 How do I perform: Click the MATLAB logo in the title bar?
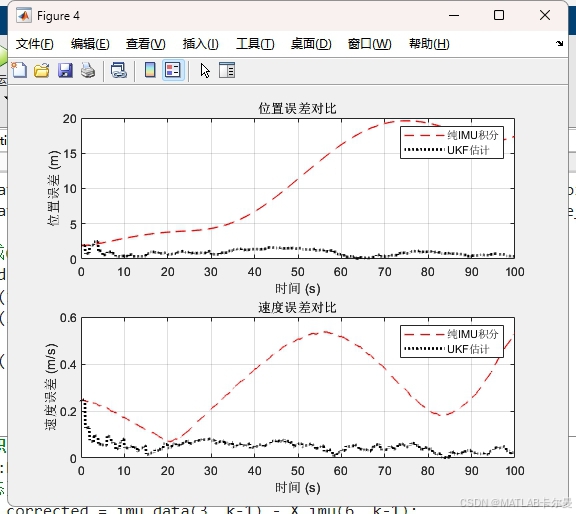[x=24, y=15]
